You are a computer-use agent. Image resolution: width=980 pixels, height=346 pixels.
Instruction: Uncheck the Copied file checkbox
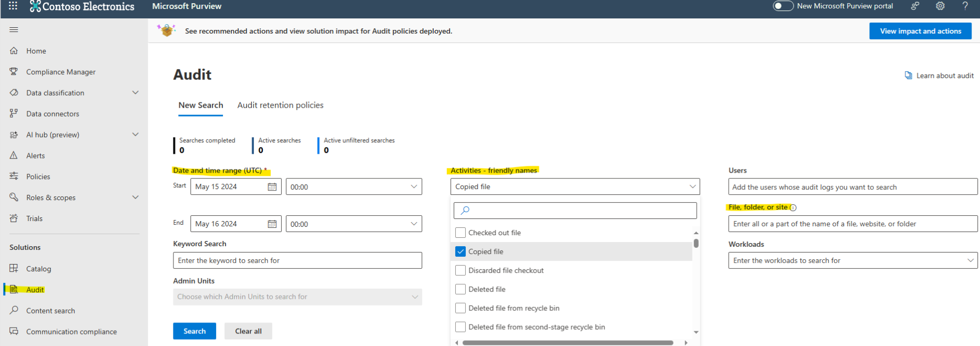461,251
